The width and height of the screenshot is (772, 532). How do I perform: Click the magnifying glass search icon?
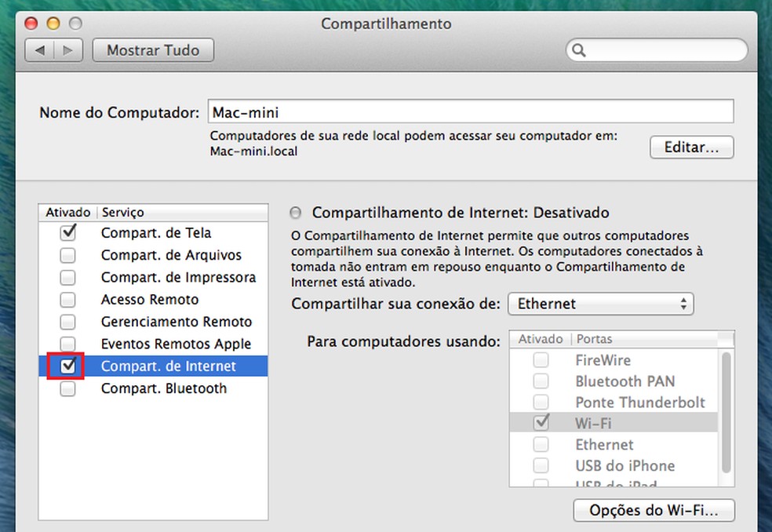pyautogui.click(x=579, y=50)
